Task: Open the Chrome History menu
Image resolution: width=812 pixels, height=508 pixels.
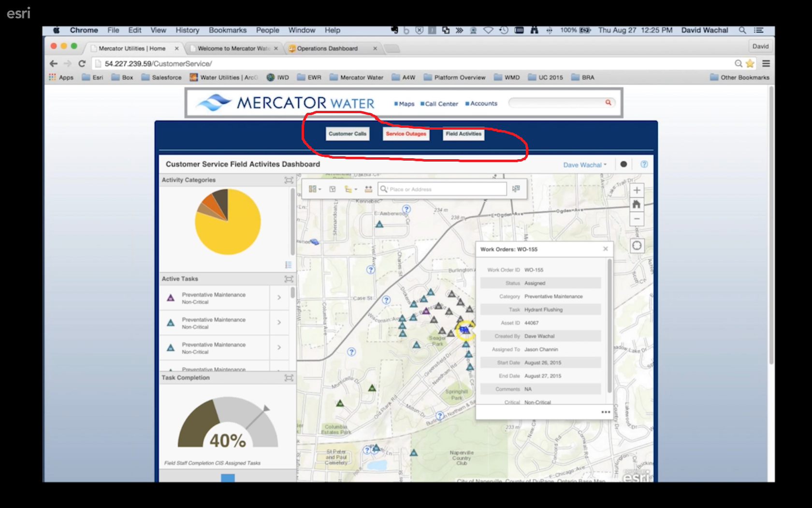Action: 187,30
